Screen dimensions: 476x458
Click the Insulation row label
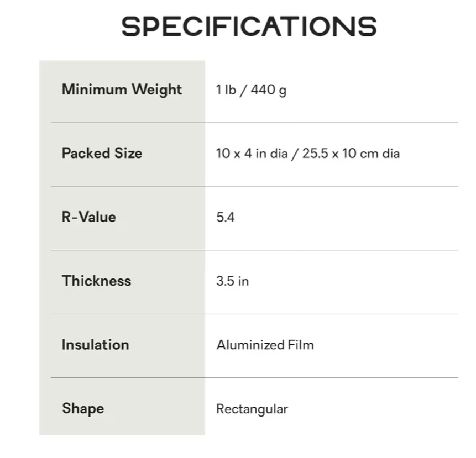(x=95, y=345)
